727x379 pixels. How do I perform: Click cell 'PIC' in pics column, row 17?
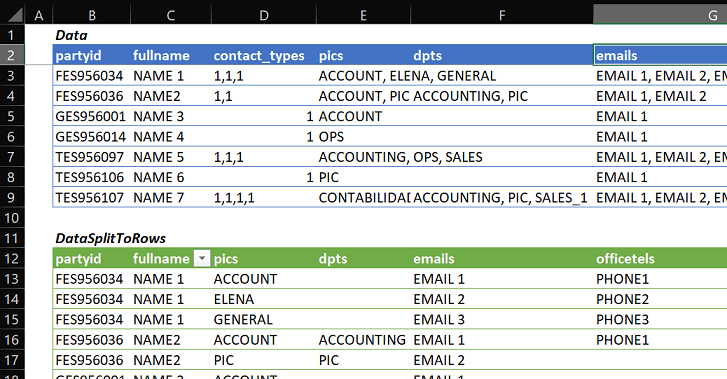pyautogui.click(x=264, y=360)
